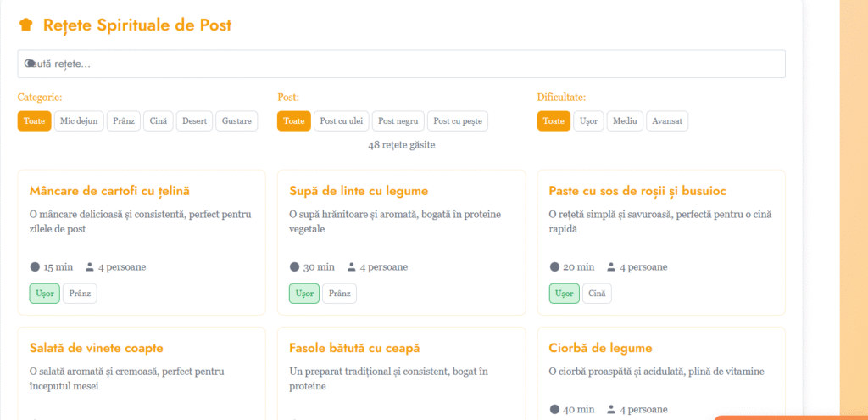The width and height of the screenshot is (868, 420).
Task: Click the chef hat icon in the header
Action: click(x=25, y=25)
